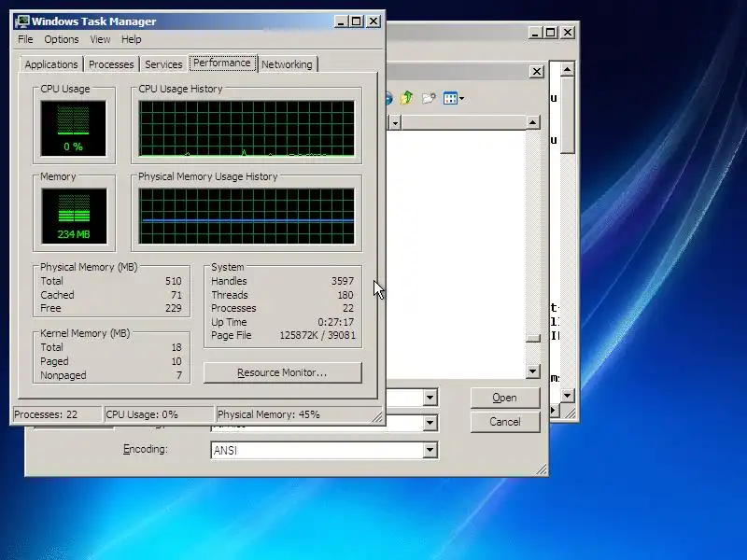Screen dimensions: 747x560
Task: Click the Cached memory value 71
Action: (176, 295)
